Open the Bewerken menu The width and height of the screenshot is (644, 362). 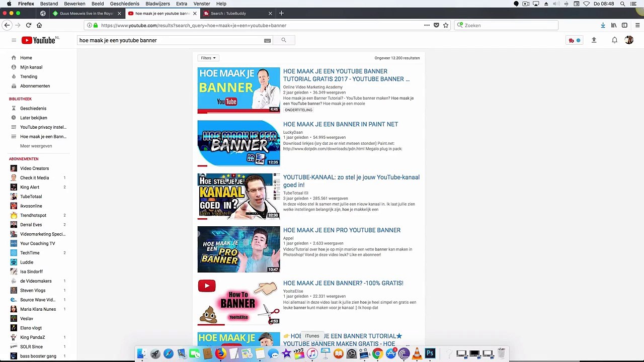coord(74,4)
